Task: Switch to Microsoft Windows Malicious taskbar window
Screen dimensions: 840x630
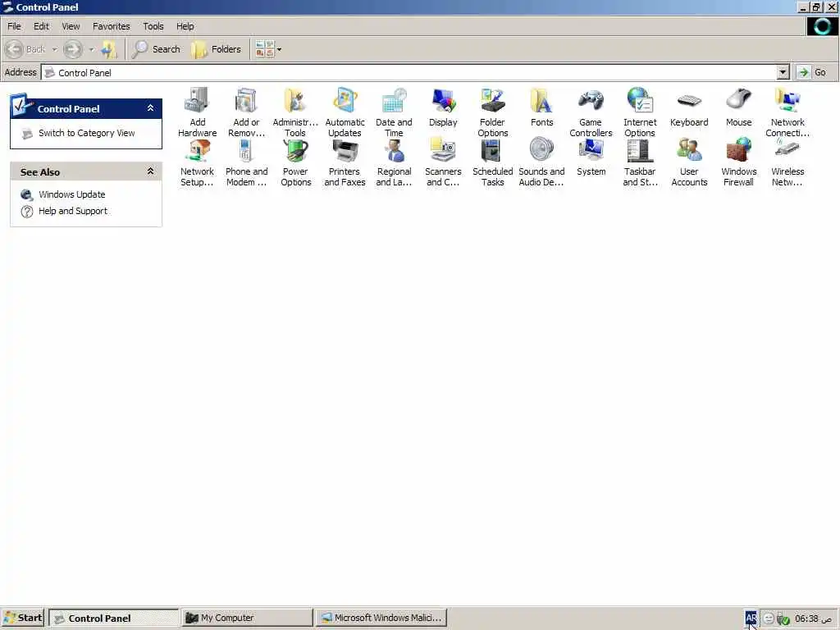Action: [381, 618]
